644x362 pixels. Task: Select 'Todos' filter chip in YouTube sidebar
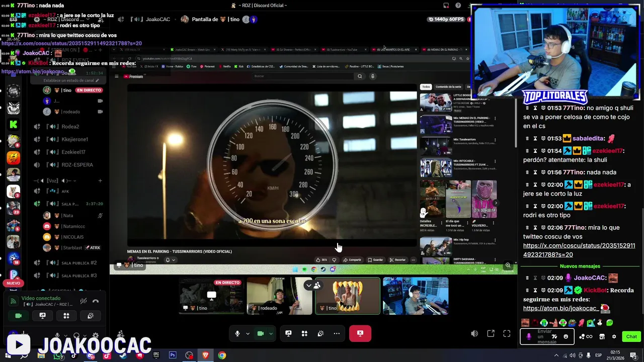(x=426, y=87)
